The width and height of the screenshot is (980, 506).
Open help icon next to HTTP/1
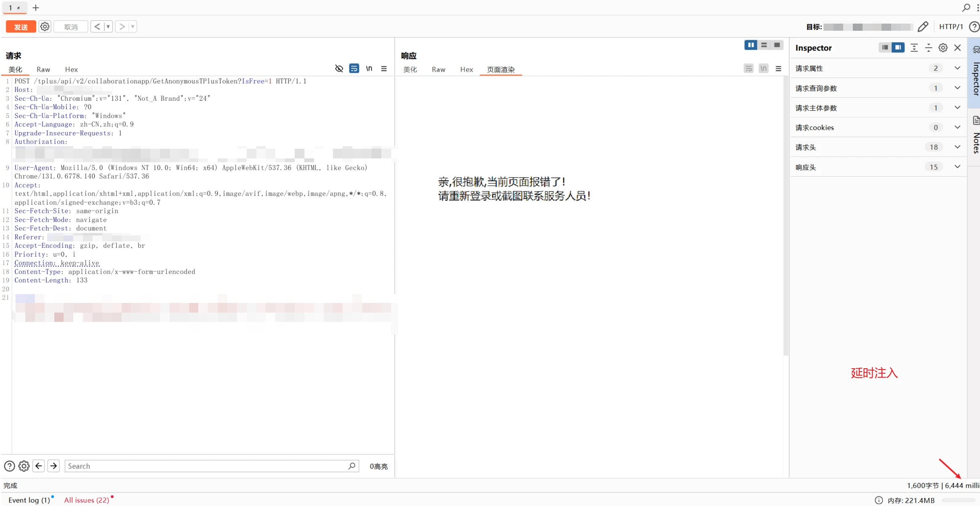[x=974, y=27]
